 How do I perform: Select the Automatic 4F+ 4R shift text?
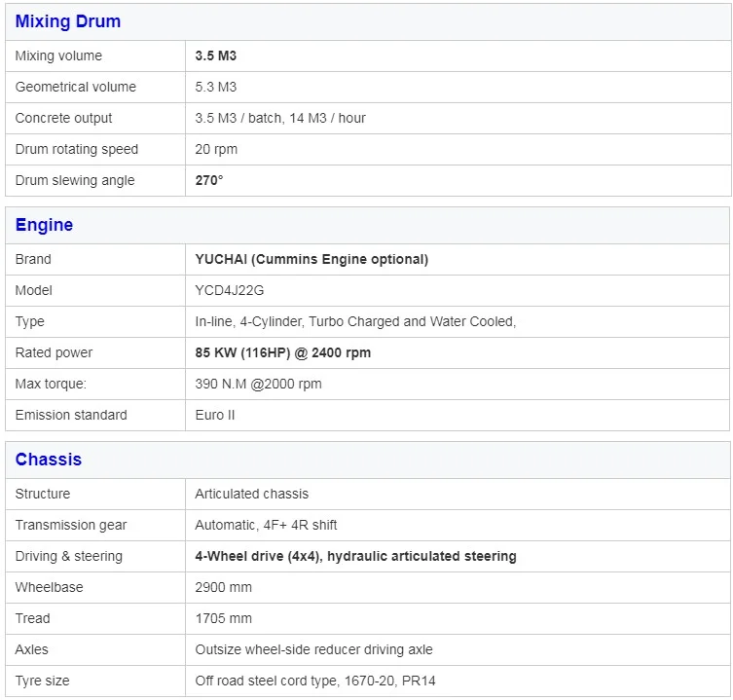[x=266, y=525]
